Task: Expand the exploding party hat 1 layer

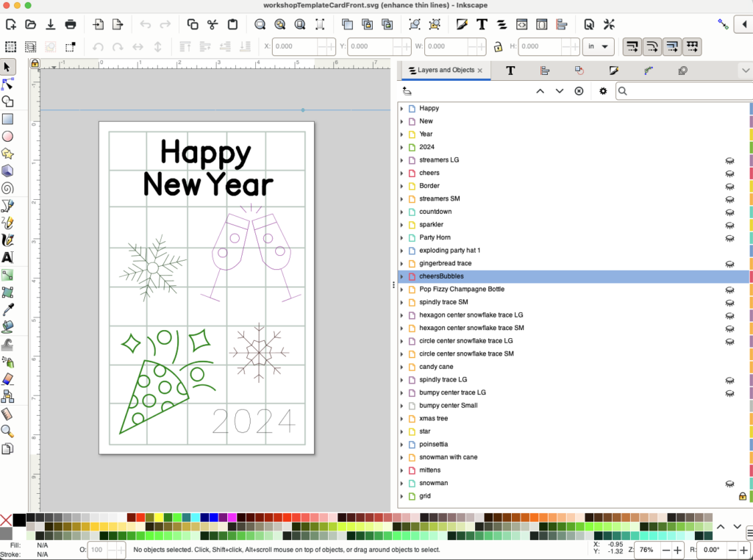Action: click(x=402, y=251)
